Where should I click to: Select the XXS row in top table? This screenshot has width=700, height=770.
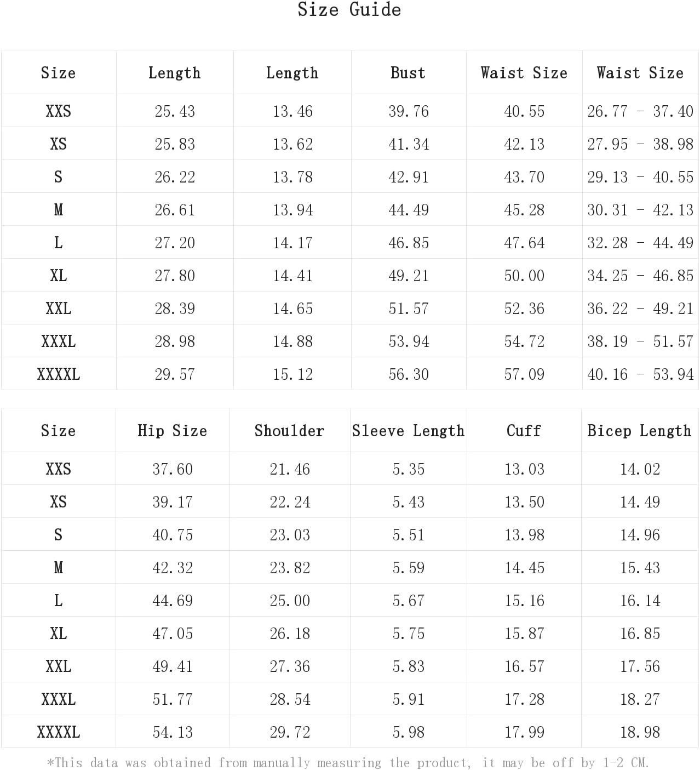(349, 111)
